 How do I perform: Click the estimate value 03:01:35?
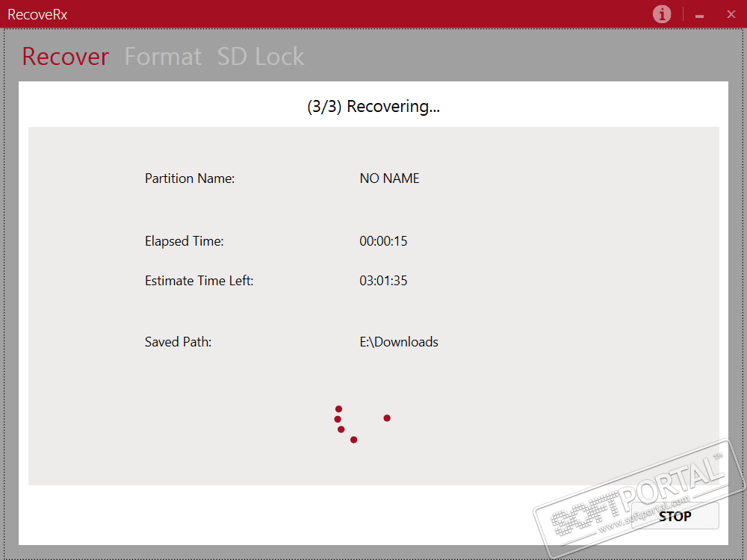[383, 281]
